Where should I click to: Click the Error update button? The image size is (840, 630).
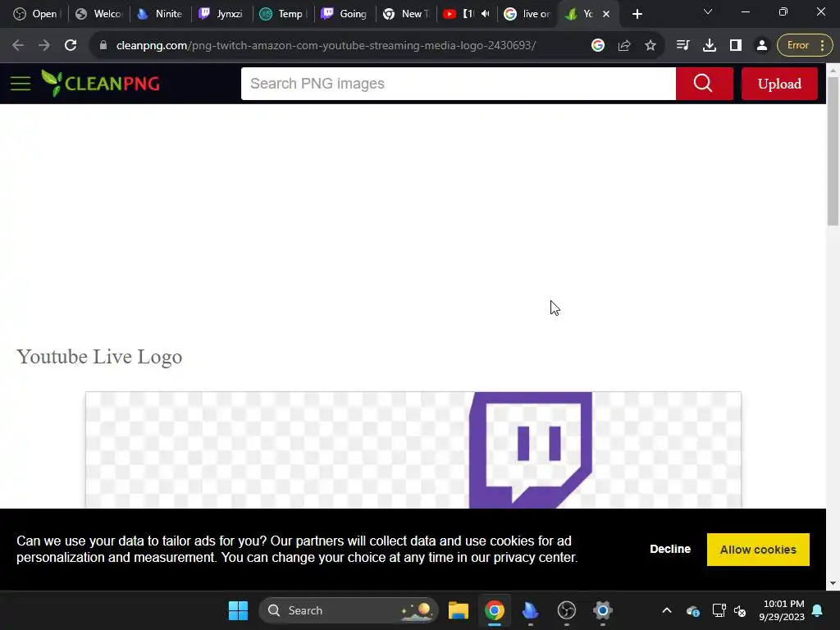click(797, 46)
